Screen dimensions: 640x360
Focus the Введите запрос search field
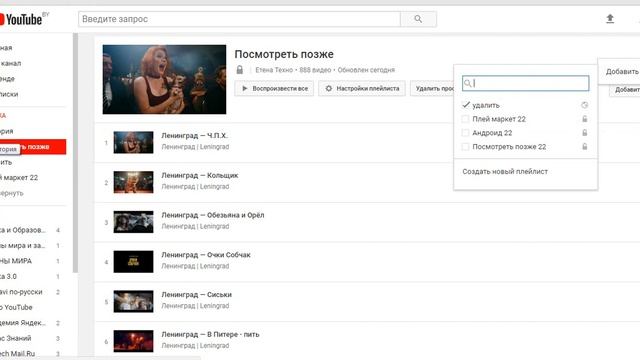[240, 19]
